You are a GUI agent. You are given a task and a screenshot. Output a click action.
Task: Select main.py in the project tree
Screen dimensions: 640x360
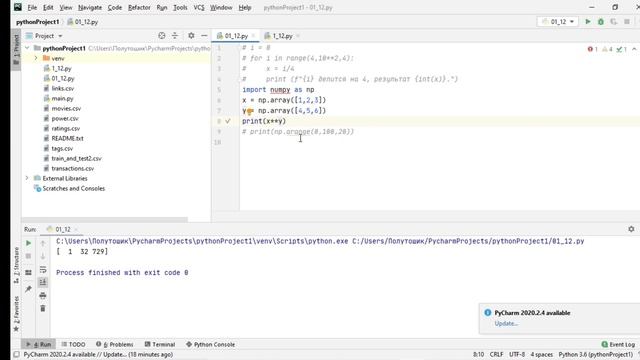click(x=62, y=98)
